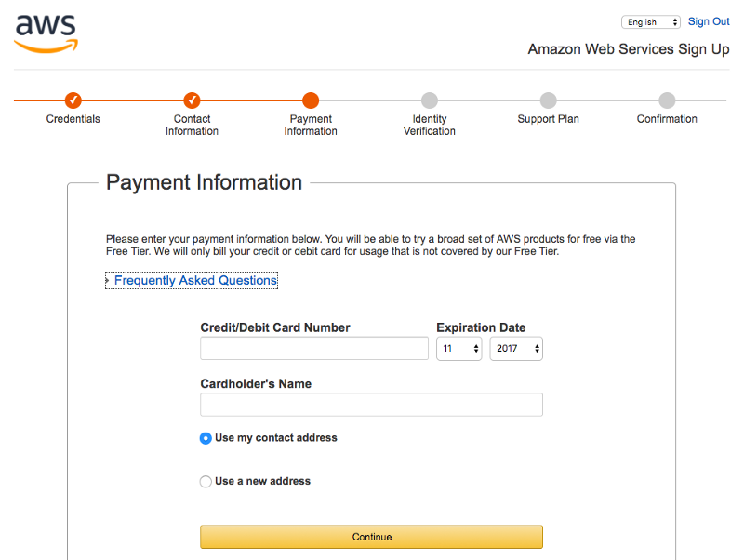Click the AWS logo
The width and height of the screenshot is (744, 560).
tap(46, 33)
